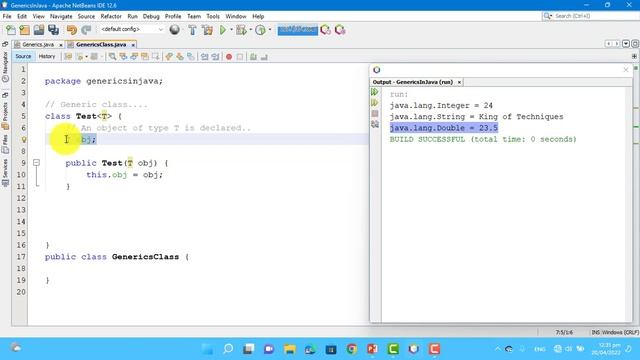Click Re-run with different parameters icon in Output

coord(375,103)
